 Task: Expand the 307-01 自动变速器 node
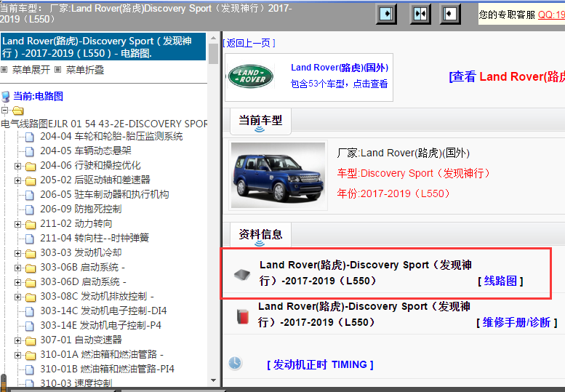(17, 340)
